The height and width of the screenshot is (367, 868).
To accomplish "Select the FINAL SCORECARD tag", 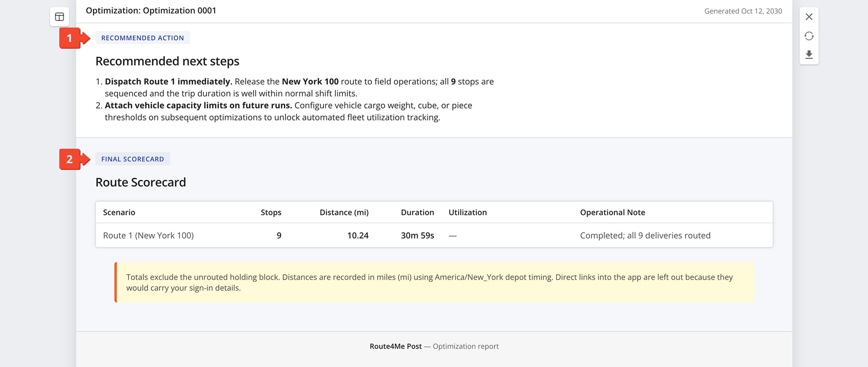I will pos(132,159).
